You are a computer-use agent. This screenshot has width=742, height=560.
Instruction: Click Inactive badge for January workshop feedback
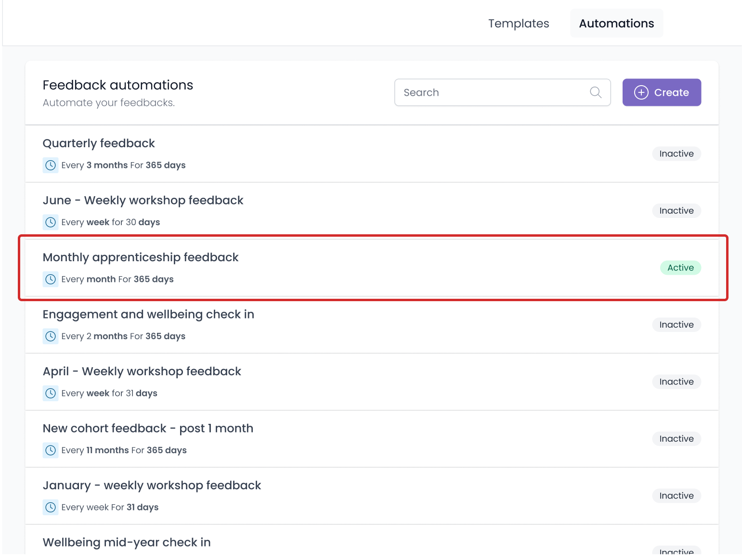[677, 496]
